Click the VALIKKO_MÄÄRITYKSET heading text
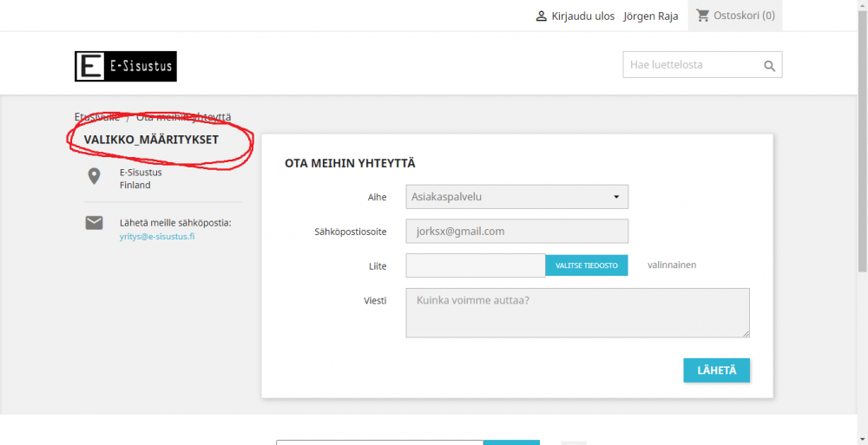Viewport: 868px width, 445px height. [151, 140]
